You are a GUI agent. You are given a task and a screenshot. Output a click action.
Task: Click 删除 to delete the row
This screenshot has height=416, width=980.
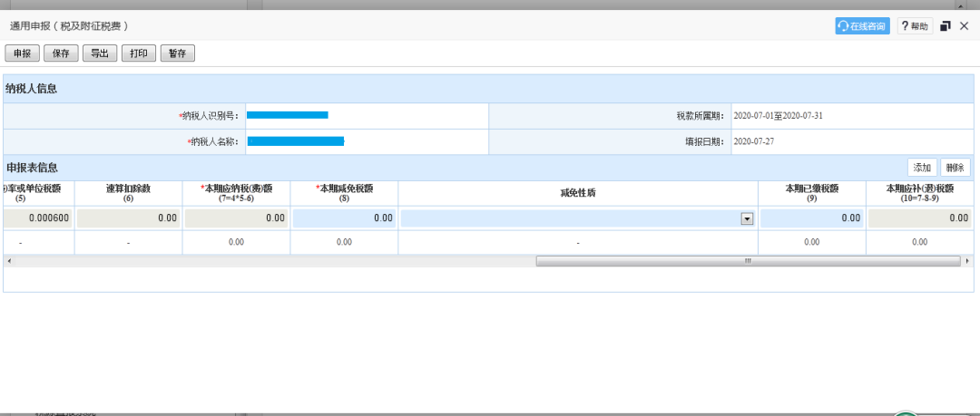[955, 168]
